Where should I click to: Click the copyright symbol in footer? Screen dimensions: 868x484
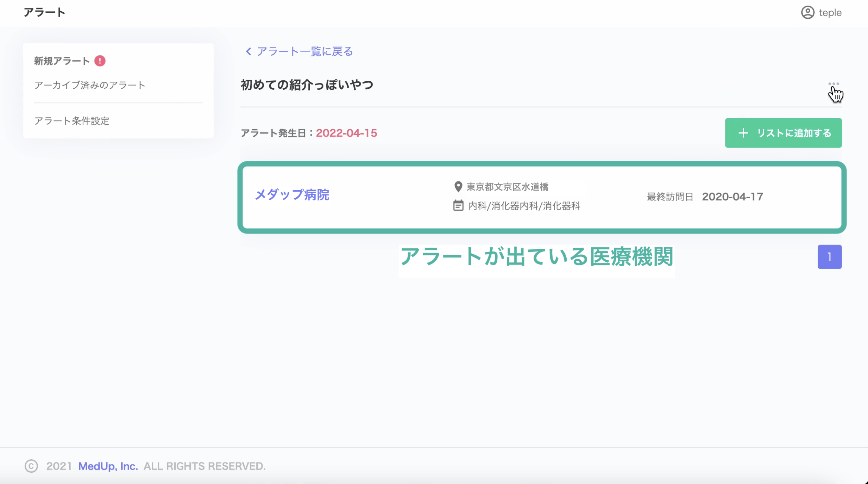click(x=31, y=466)
